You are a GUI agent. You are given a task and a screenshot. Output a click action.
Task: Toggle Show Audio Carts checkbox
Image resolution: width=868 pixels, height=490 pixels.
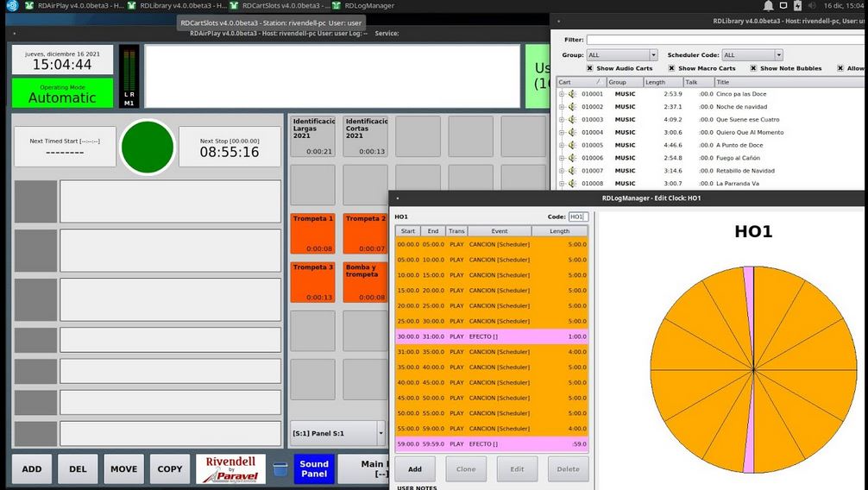(x=589, y=68)
